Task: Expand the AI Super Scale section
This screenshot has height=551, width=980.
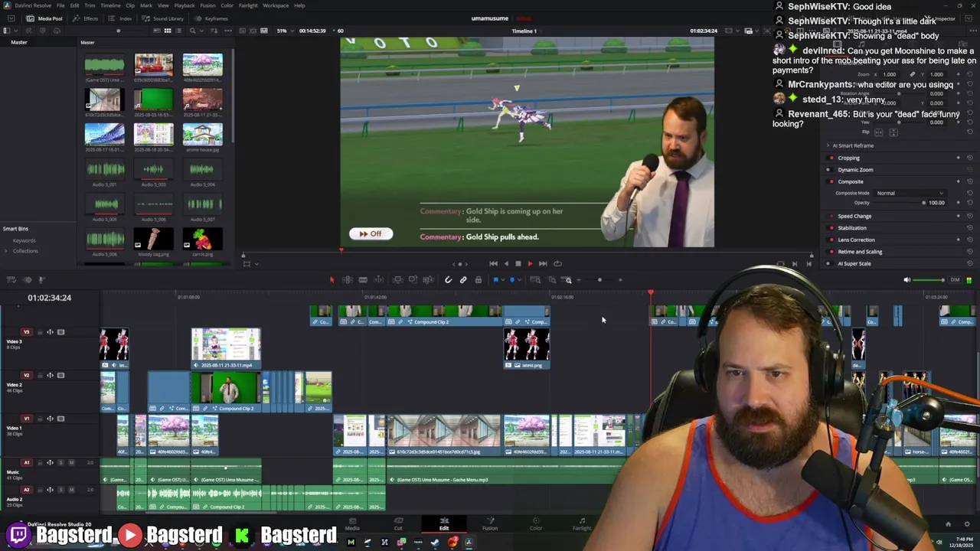Action: click(854, 264)
